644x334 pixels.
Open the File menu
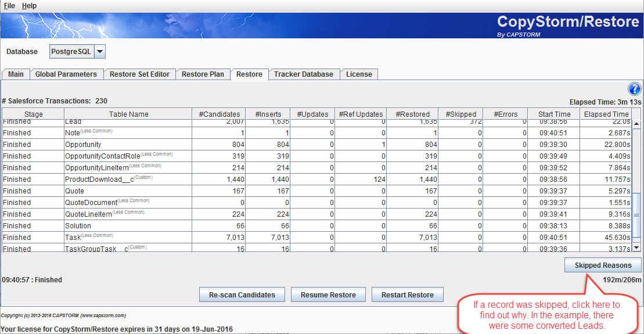[9, 6]
